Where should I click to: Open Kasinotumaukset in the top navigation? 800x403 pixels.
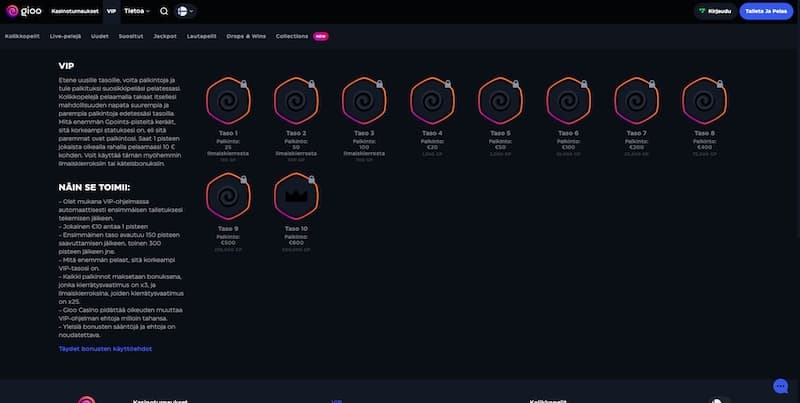pyautogui.click(x=75, y=11)
